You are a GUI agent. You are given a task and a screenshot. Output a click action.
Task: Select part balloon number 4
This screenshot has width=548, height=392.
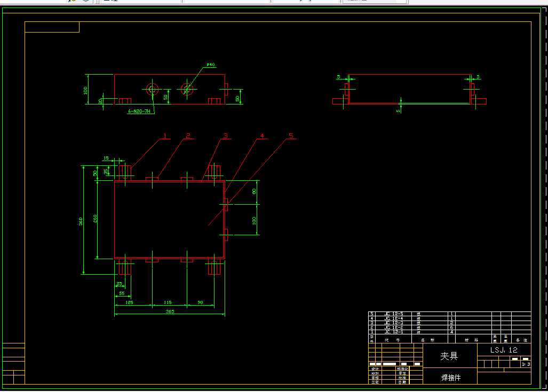[x=262, y=136]
